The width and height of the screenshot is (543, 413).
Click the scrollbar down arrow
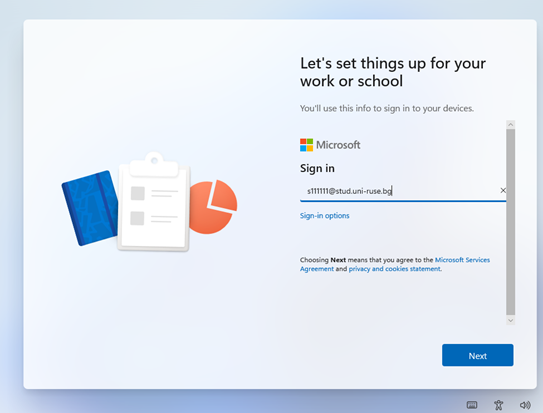(510, 320)
